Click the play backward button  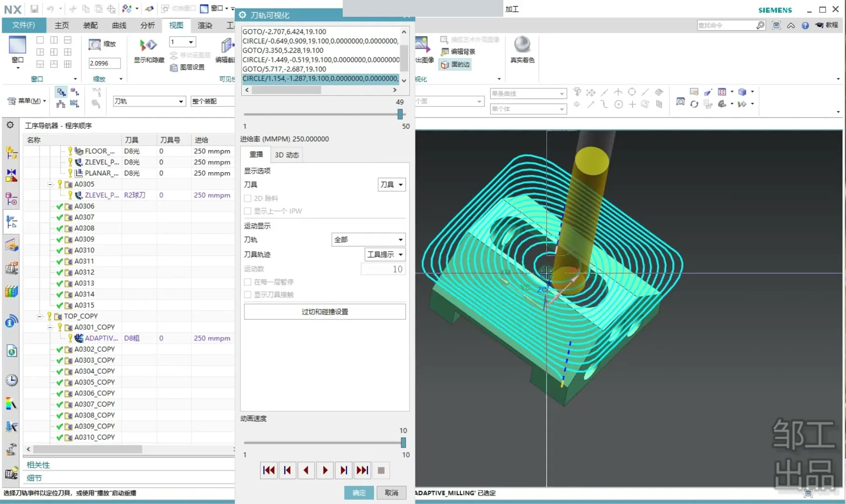[x=306, y=470]
